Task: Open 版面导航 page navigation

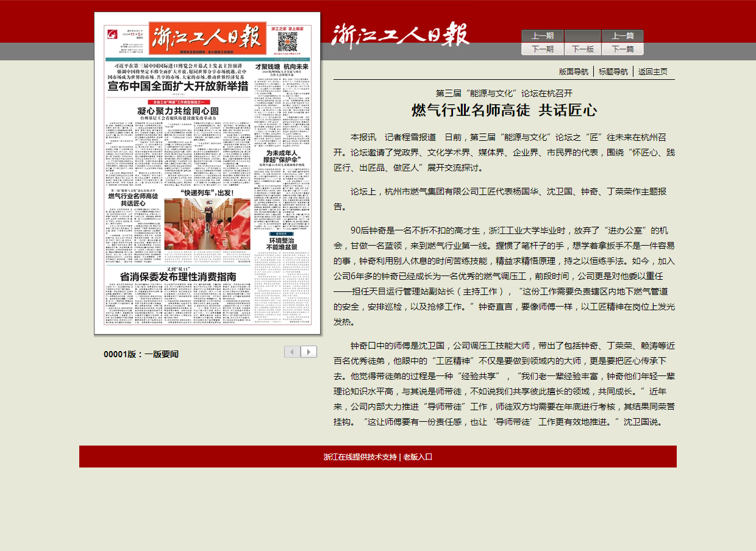Action: pyautogui.click(x=574, y=72)
